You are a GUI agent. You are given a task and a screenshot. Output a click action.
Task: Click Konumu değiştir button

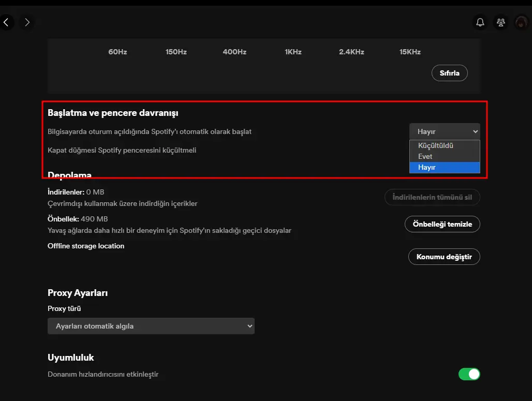pyautogui.click(x=444, y=257)
